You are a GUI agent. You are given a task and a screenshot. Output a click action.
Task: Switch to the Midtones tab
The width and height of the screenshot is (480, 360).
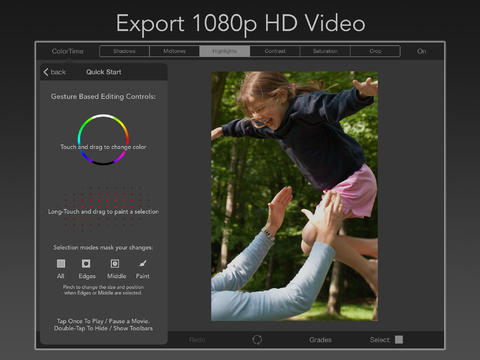coord(174,51)
